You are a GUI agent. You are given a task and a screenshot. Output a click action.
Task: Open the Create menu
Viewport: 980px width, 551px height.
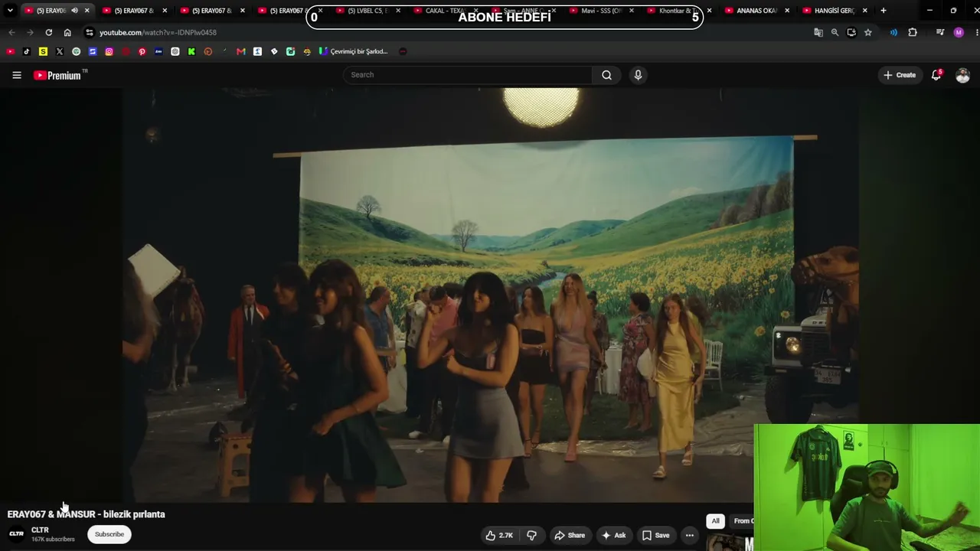(x=900, y=75)
